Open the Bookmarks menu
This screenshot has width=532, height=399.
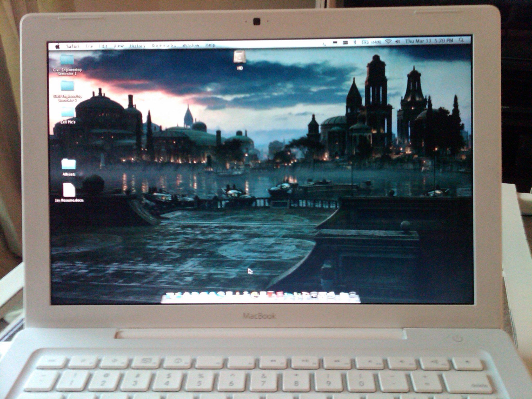click(164, 45)
